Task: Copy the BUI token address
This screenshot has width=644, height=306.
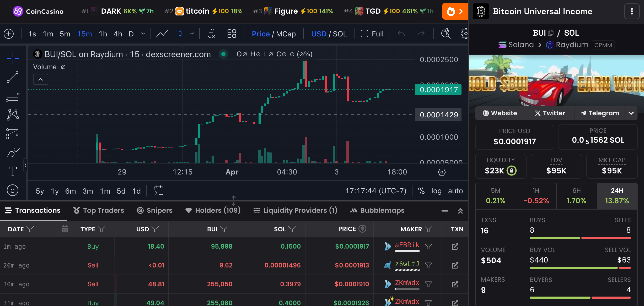Action: pyautogui.click(x=551, y=33)
